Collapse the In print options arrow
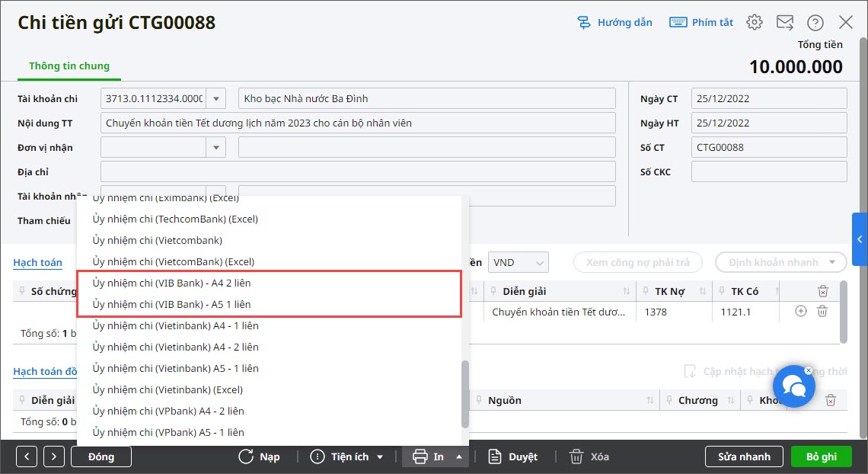 [x=459, y=456]
